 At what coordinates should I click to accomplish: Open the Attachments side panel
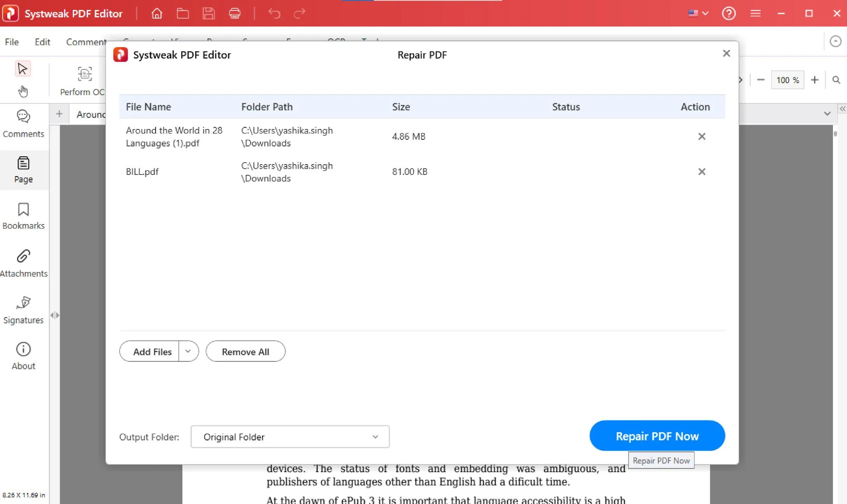[x=24, y=263]
